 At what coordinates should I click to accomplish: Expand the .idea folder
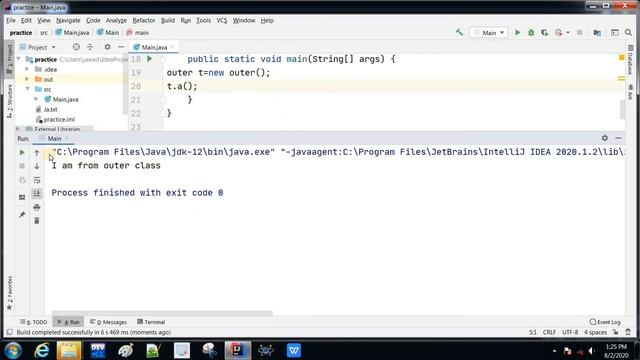(x=27, y=69)
